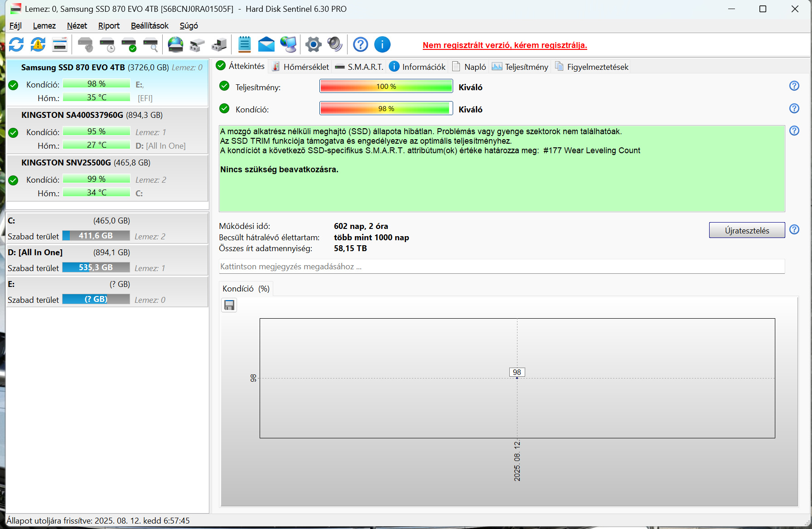Click the '602 nap, 2 óra' operating time value
Image resolution: width=812 pixels, height=529 pixels.
point(361,226)
